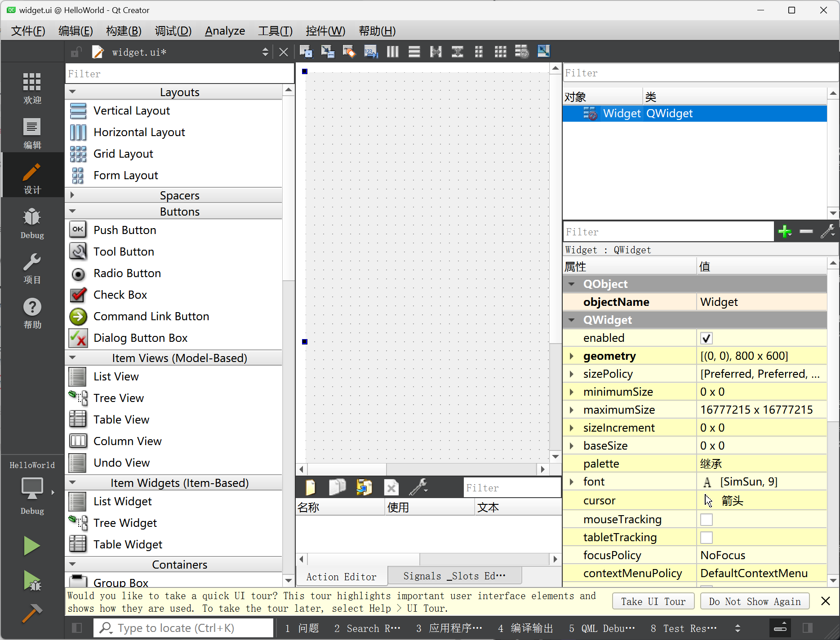Image resolution: width=840 pixels, height=640 pixels.
Task: Click the Take UI Tour button
Action: coord(653,601)
